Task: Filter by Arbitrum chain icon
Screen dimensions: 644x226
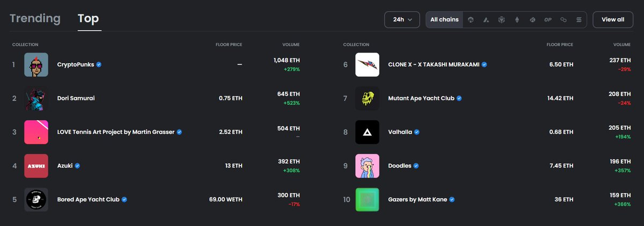Action: point(471,19)
